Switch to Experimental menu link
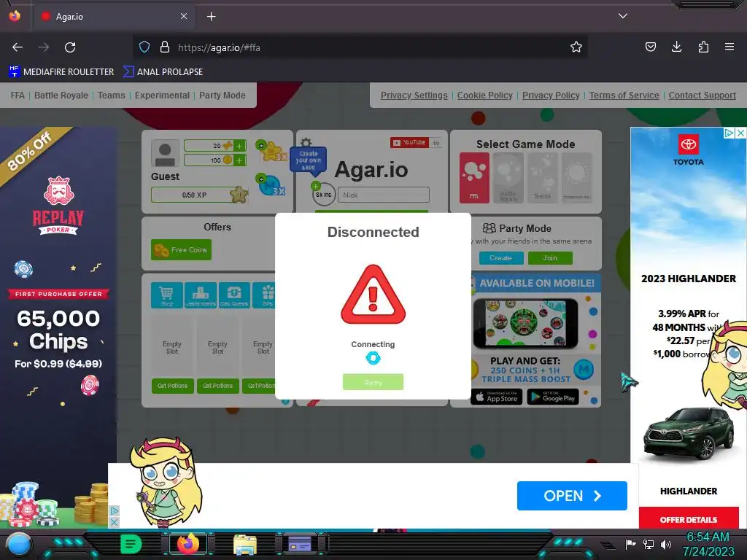Screen dimensions: 747x560 162,96
